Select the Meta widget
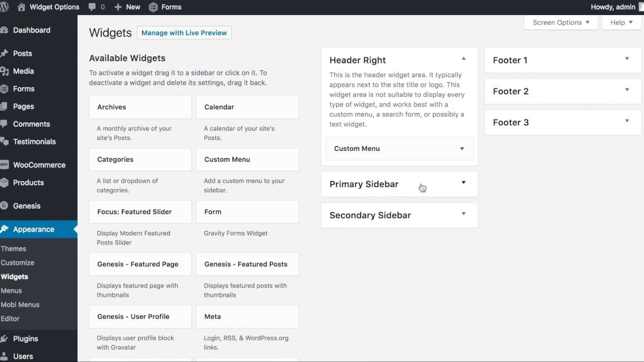 click(x=248, y=316)
